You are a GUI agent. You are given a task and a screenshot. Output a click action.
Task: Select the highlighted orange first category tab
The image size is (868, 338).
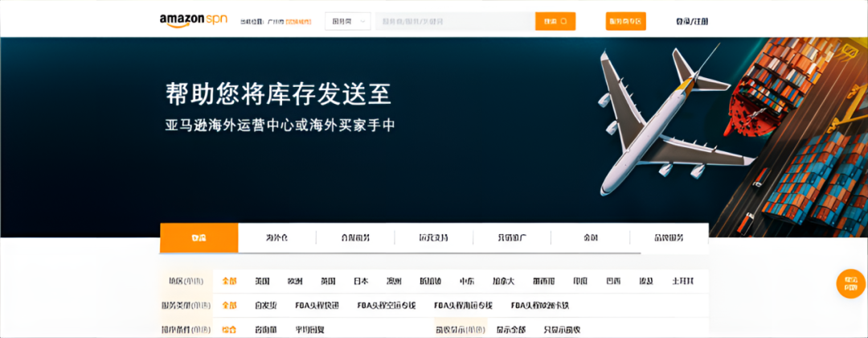click(199, 238)
